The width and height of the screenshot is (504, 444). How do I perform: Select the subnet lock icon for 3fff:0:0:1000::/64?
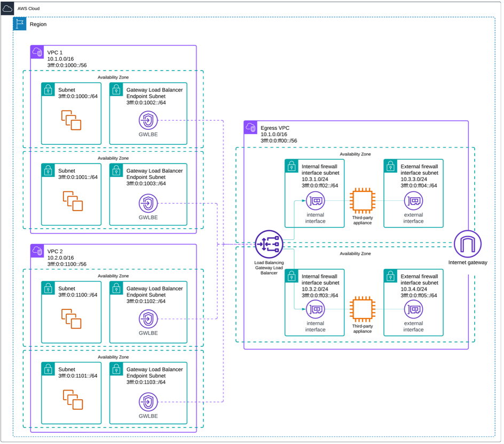pyautogui.click(x=48, y=90)
